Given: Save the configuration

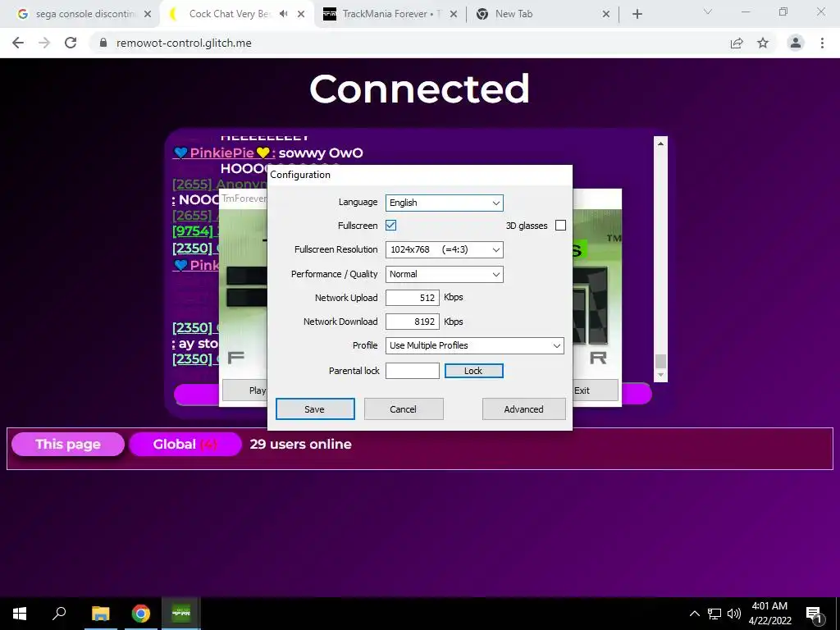Looking at the screenshot, I should (315, 409).
